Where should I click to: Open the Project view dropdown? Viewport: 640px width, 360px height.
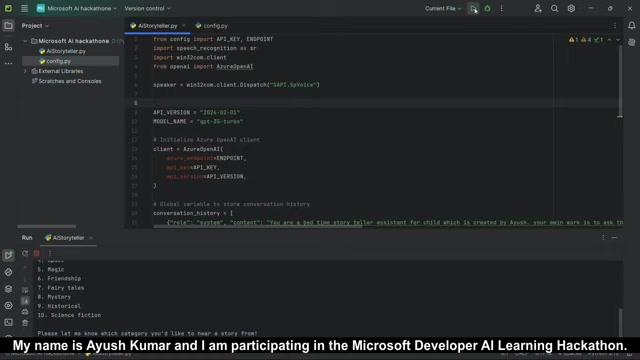coord(35,26)
